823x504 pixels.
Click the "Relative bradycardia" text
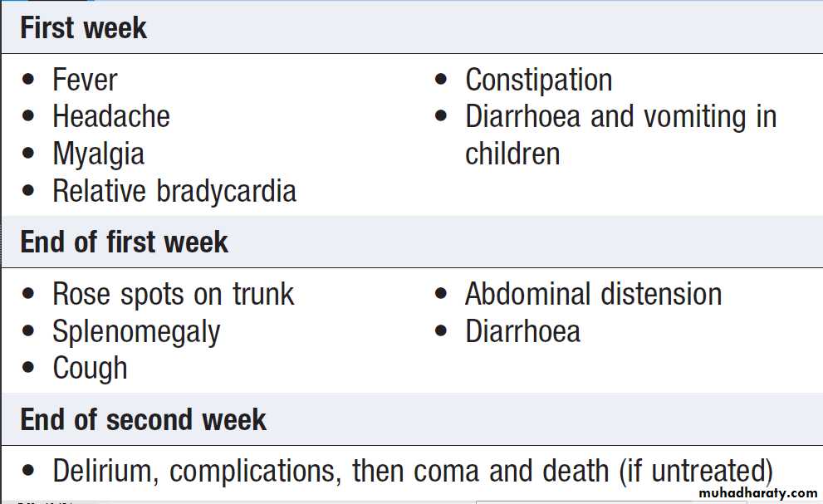[174, 191]
